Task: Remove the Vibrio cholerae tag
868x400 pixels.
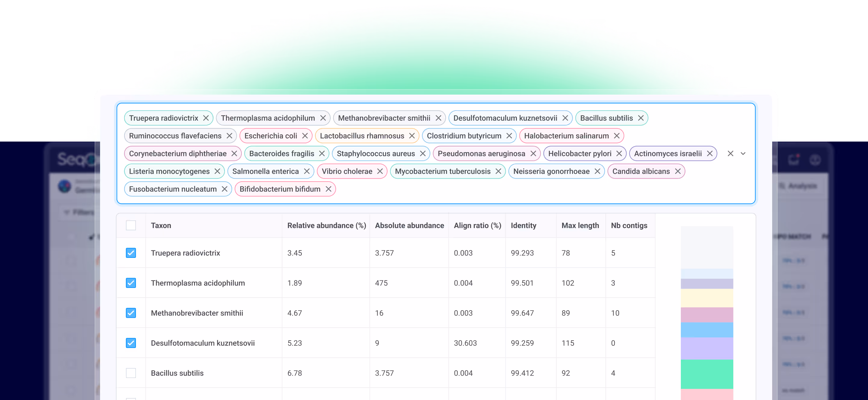Action: [x=380, y=171]
